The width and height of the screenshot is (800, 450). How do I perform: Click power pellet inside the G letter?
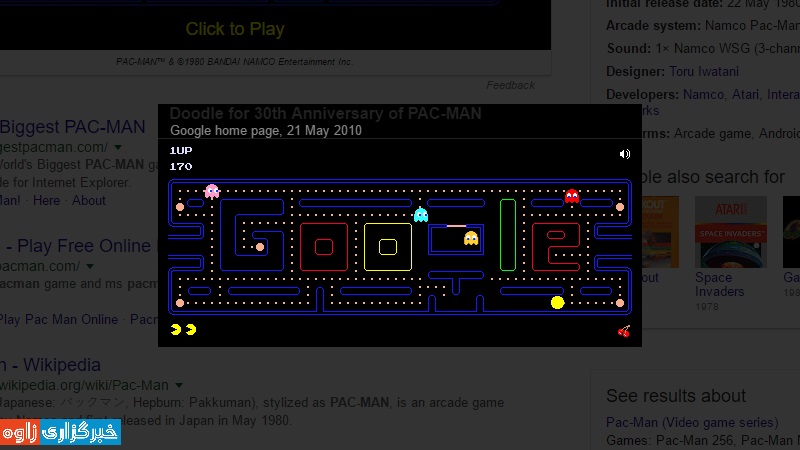click(260, 246)
